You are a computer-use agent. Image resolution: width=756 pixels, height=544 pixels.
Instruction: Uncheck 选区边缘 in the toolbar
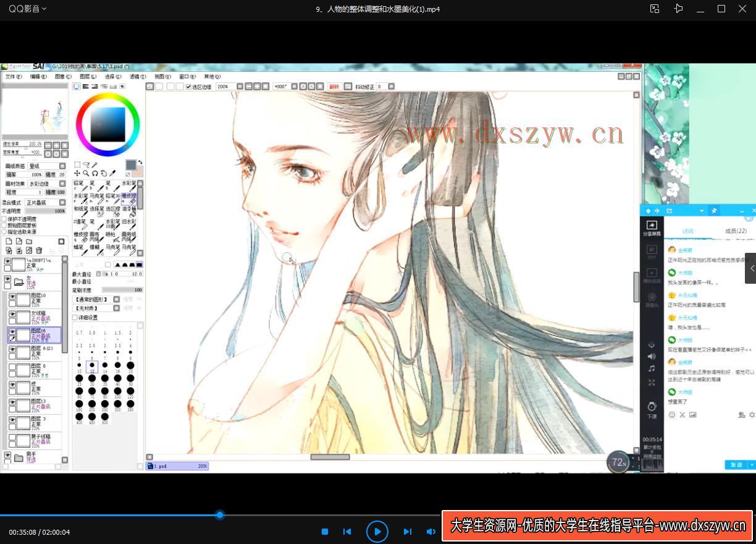[x=188, y=87]
